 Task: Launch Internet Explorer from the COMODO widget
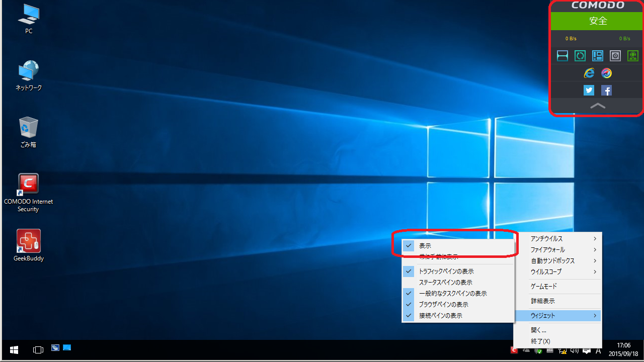pyautogui.click(x=589, y=73)
